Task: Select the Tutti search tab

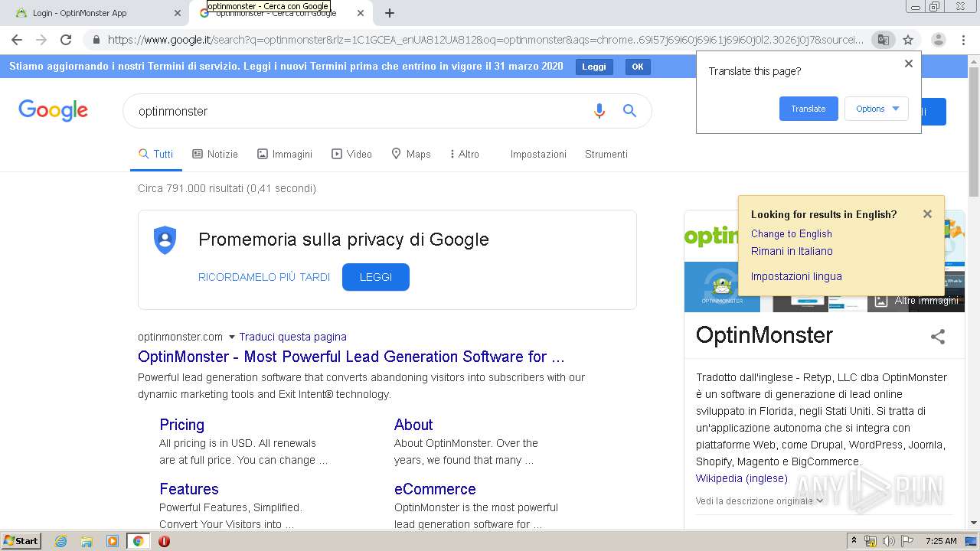Action: pos(156,154)
